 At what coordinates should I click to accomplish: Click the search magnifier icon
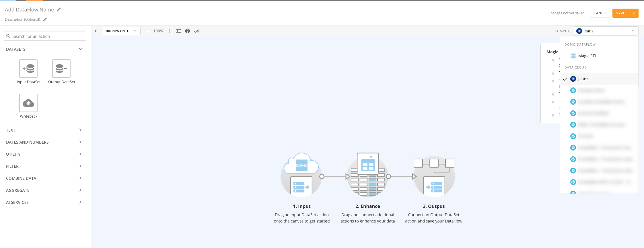pos(8,36)
